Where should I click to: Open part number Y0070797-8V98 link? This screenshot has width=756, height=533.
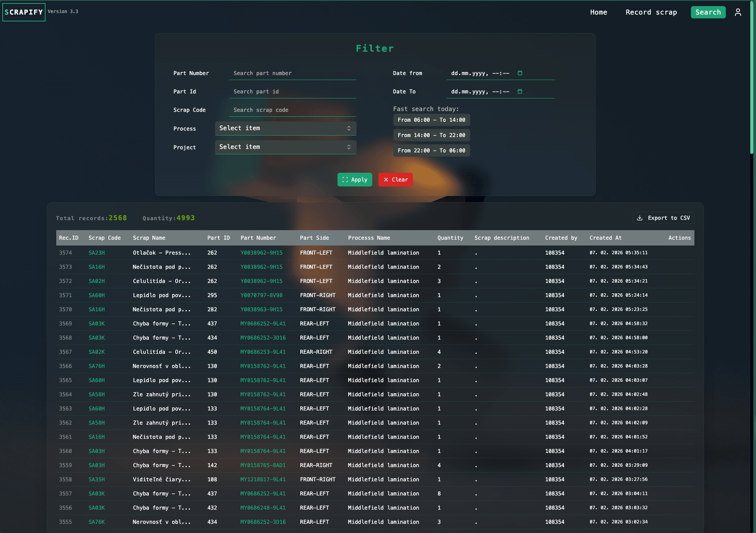pos(261,295)
